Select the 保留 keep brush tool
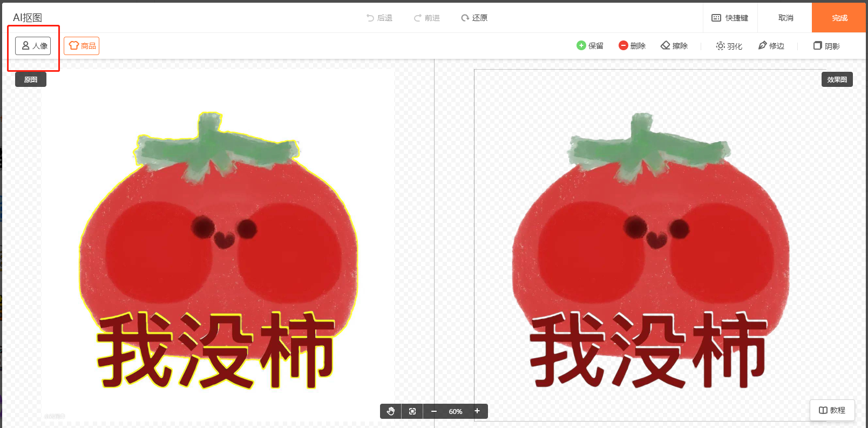Image resolution: width=868 pixels, height=428 pixels. point(590,46)
